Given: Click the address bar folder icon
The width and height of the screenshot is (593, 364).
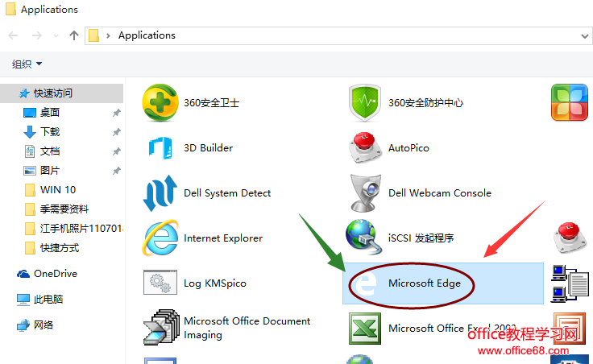Looking at the screenshot, I should pos(93,35).
